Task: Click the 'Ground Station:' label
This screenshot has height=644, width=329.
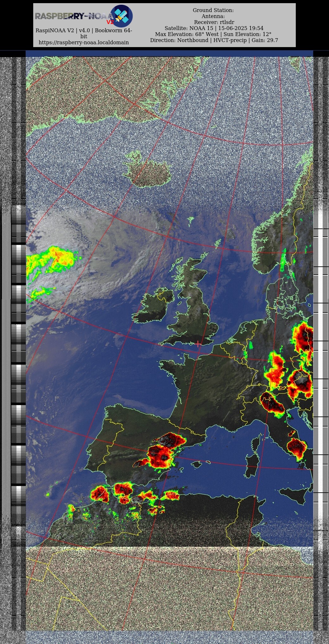Action: (213, 10)
